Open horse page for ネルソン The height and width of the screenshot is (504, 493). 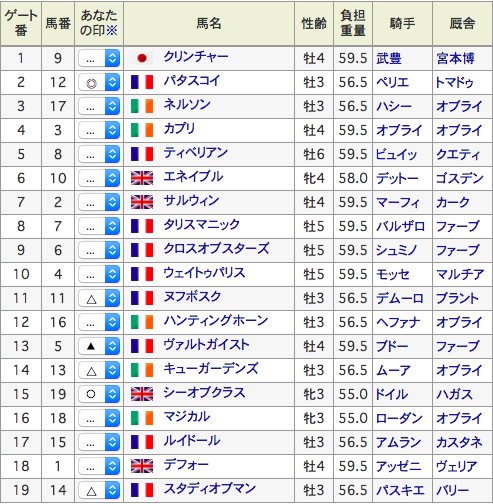tap(187, 105)
